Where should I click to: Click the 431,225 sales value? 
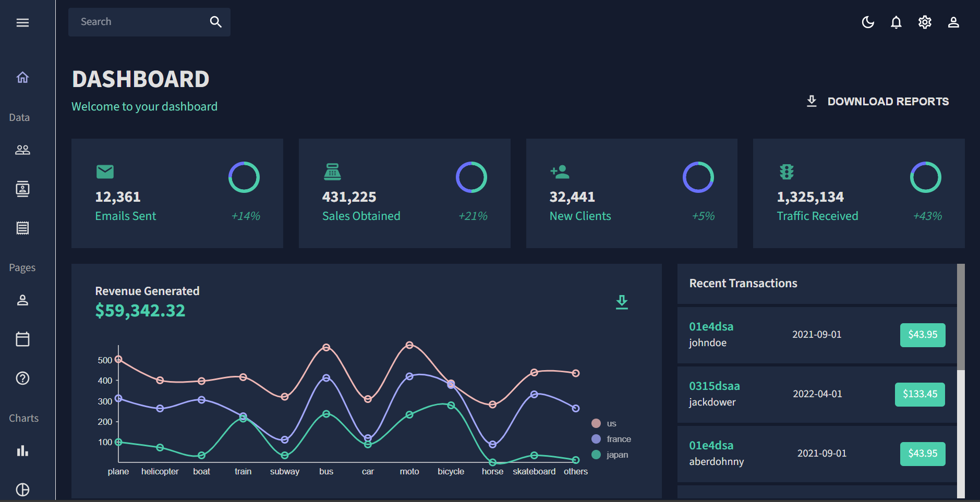click(349, 197)
